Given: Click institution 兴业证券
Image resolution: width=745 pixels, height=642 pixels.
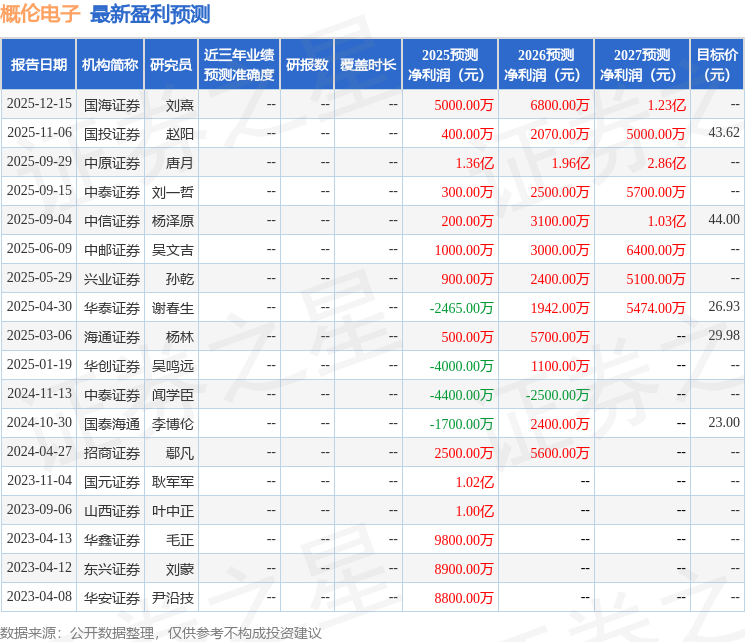Looking at the screenshot, I should (112, 279).
